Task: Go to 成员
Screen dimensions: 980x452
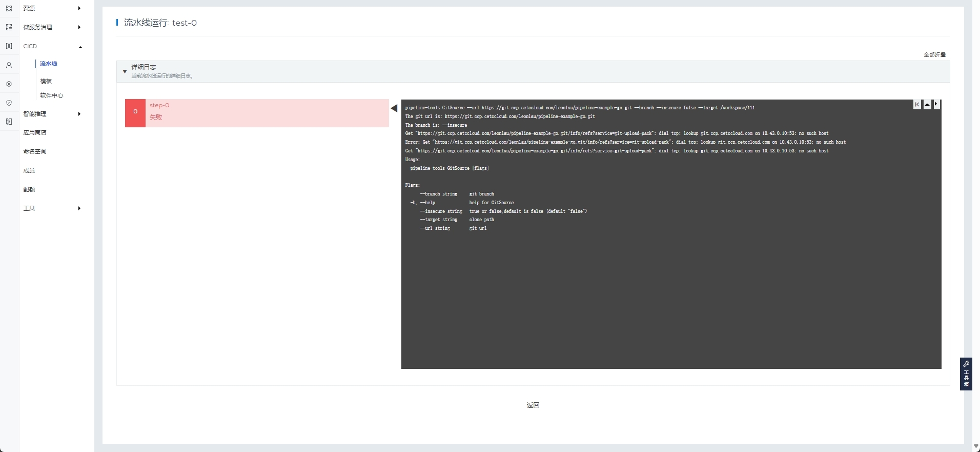Action: 29,170
